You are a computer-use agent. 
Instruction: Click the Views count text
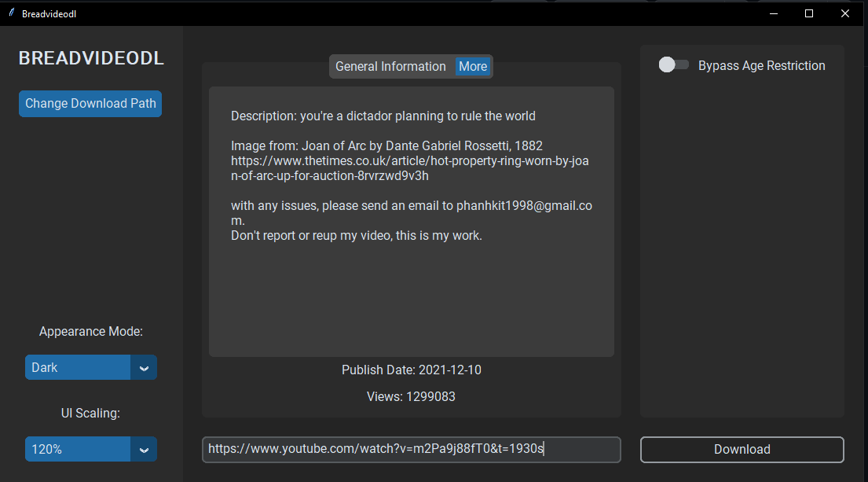click(x=411, y=396)
